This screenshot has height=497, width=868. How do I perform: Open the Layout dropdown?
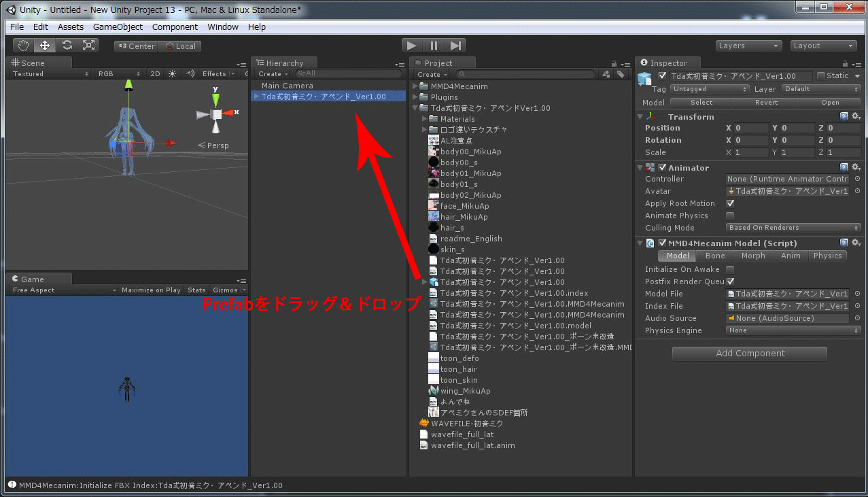[x=823, y=45]
